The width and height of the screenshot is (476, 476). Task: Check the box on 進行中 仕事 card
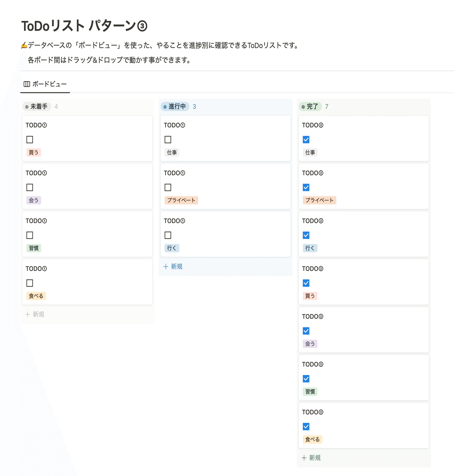click(168, 139)
